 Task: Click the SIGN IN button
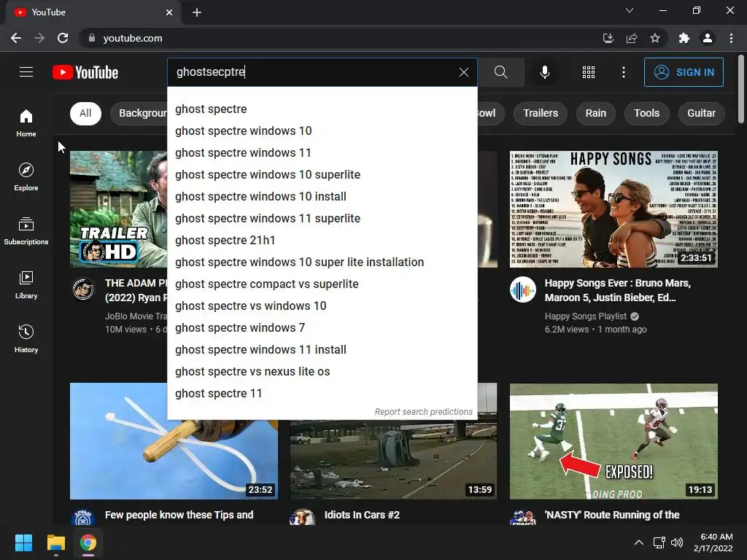point(684,72)
